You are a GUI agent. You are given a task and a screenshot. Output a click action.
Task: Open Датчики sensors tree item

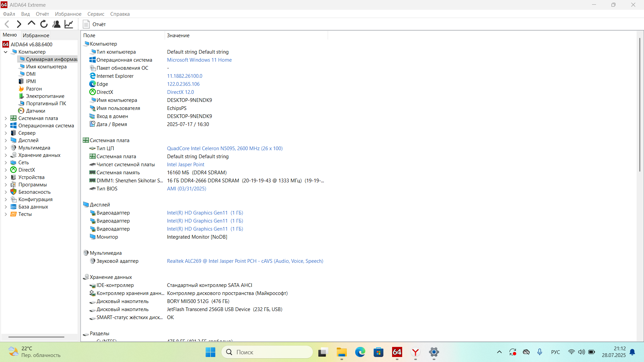coord(35,111)
